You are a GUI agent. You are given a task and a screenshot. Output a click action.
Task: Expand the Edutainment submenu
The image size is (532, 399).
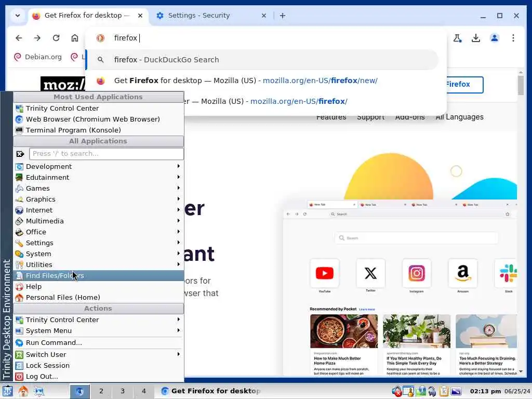(x=99, y=178)
